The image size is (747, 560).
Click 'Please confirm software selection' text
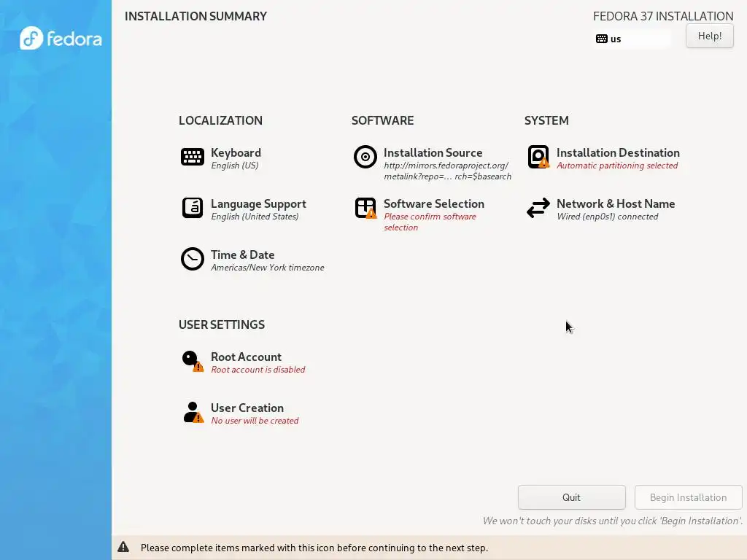[430, 222]
